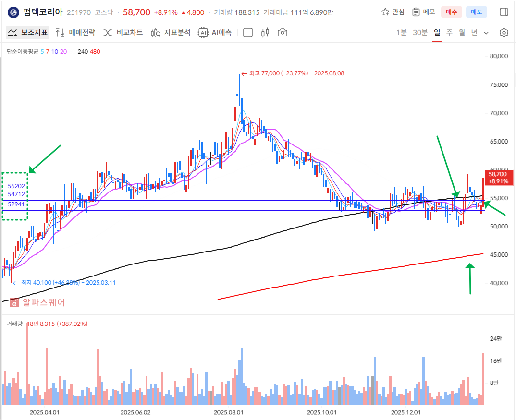Screen dimensions: 516x420
Task: Open the 지표분석 indicator analysis
Action: [171, 33]
